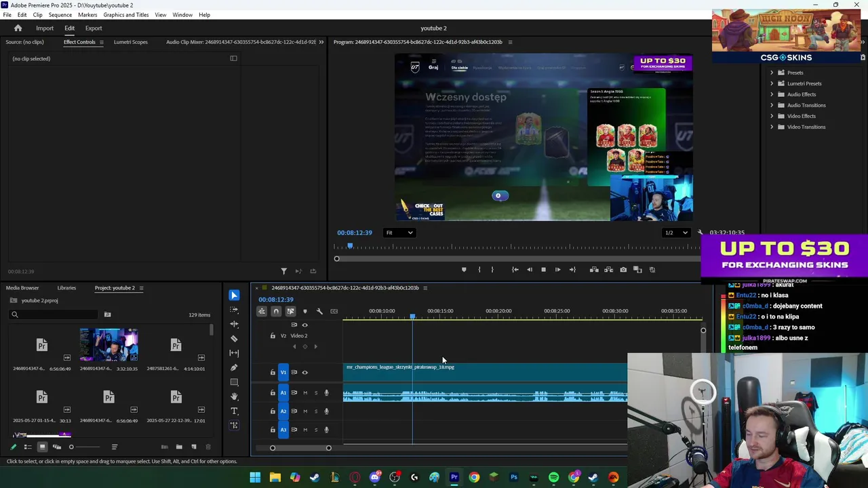Mute audio track A1
Image resolution: width=868 pixels, height=488 pixels.
(305, 393)
